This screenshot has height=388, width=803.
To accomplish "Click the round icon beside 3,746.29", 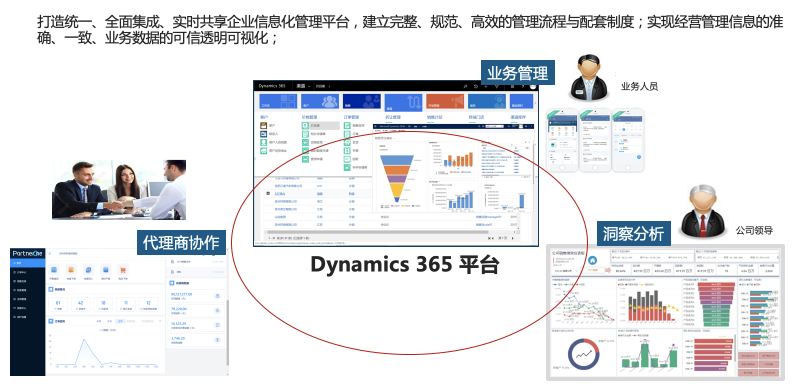I will [218, 340].
